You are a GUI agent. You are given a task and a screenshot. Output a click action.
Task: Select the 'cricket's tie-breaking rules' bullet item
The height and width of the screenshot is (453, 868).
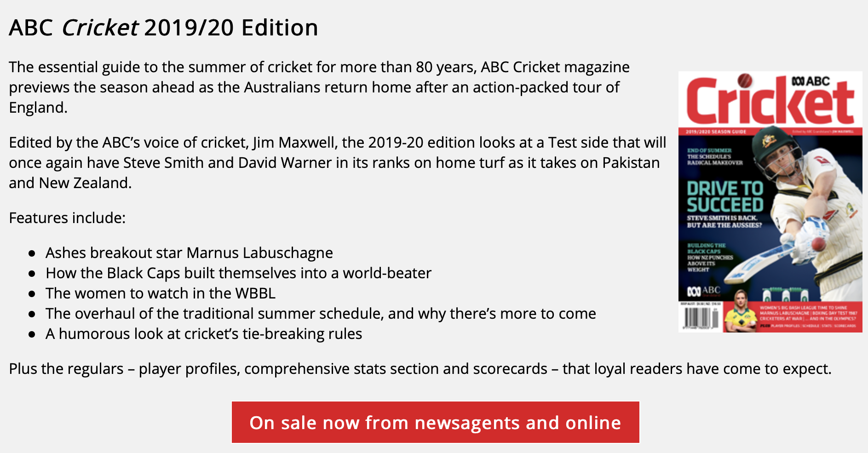(x=204, y=334)
